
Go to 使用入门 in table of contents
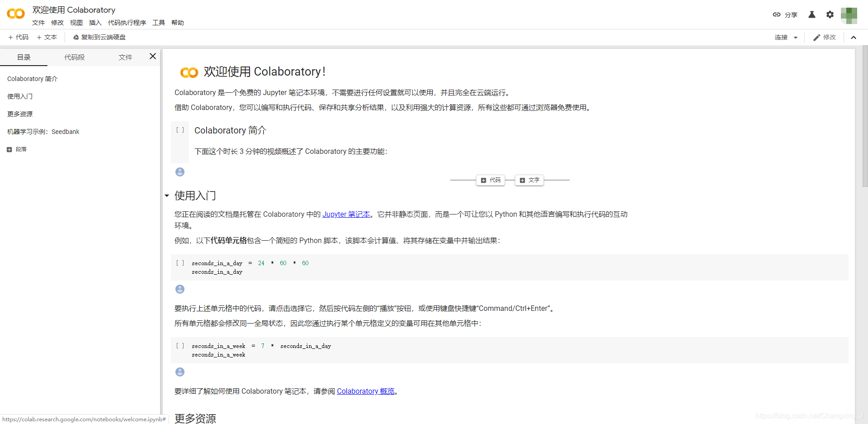20,96
